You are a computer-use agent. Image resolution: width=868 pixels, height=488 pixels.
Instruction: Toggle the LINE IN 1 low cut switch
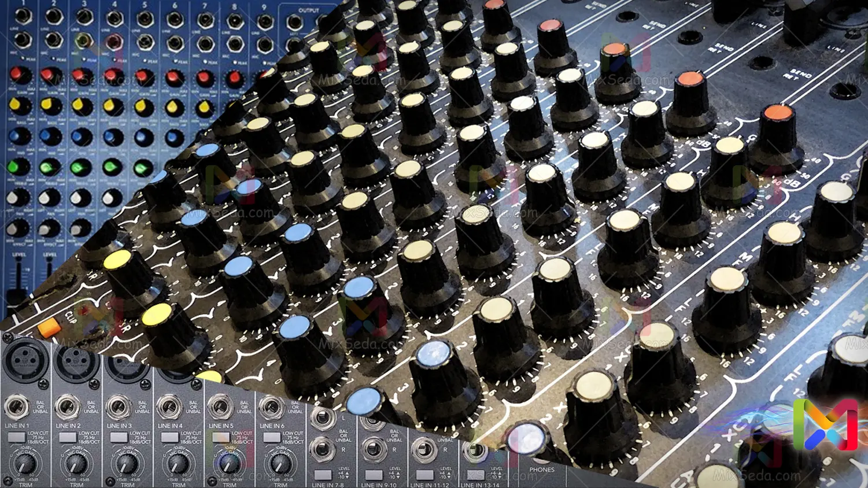pos(16,437)
